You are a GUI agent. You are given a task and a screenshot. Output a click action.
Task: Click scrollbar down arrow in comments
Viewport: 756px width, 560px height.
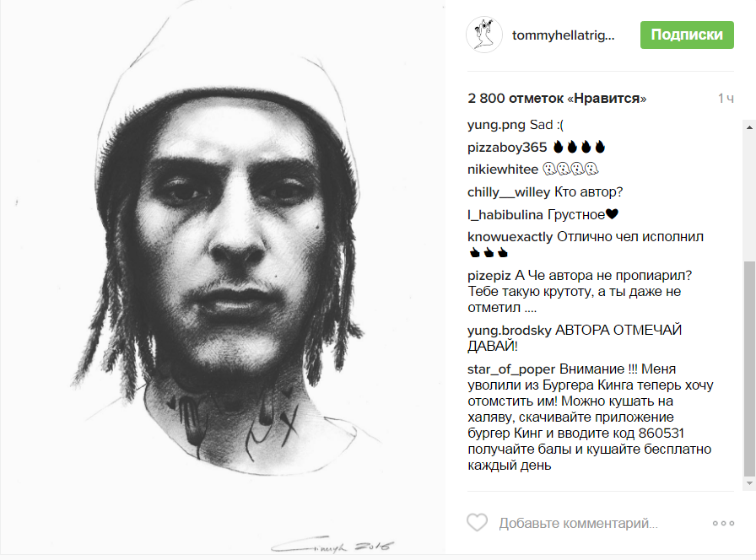749,483
